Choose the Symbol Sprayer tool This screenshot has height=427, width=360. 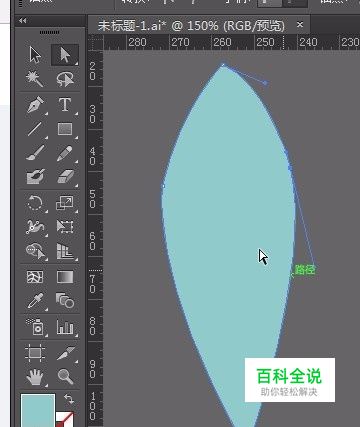click(x=35, y=326)
